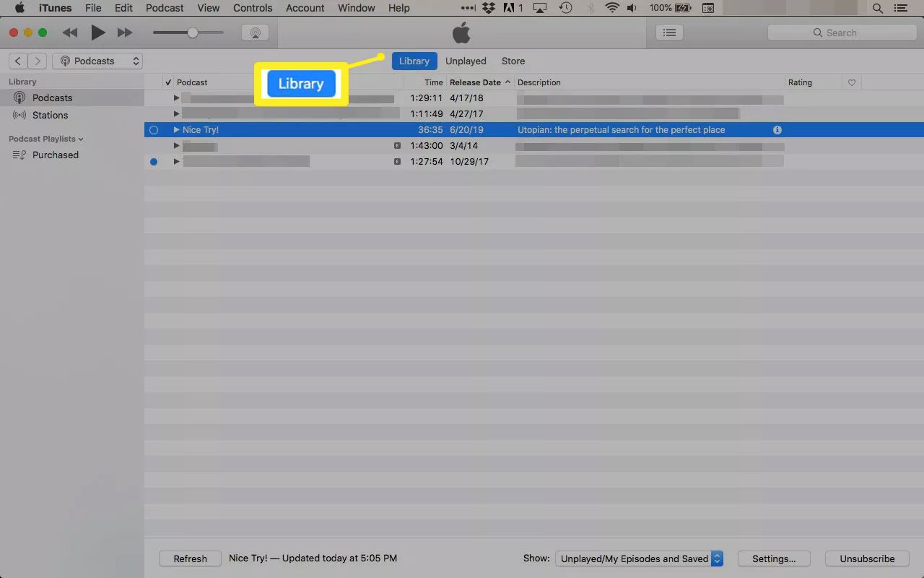The height and width of the screenshot is (578, 924).
Task: Expand the podcast released 4/17/18
Action: pos(176,98)
